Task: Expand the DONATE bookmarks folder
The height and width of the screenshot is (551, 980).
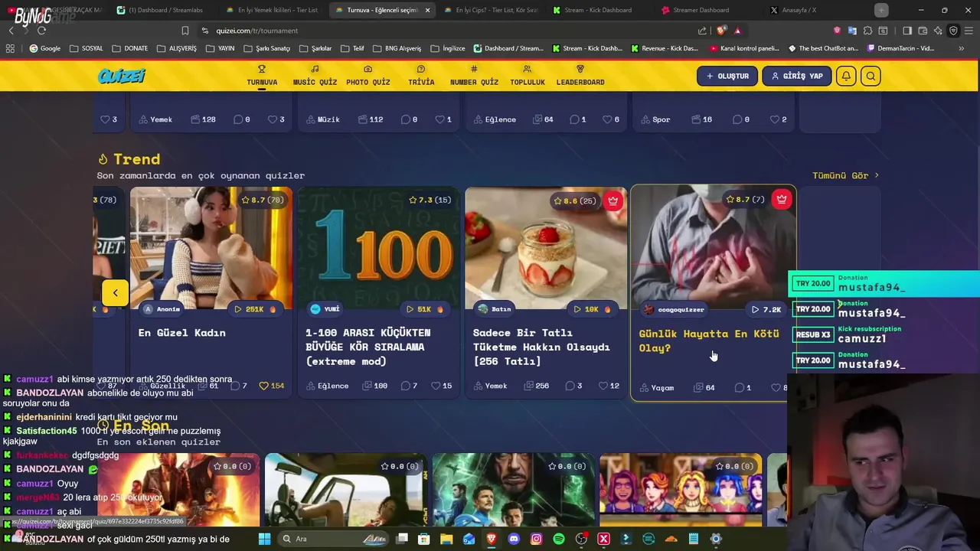Action: tap(129, 48)
